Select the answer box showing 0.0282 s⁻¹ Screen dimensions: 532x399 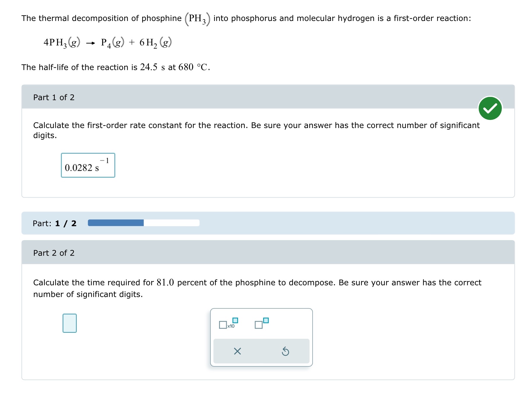tap(88, 165)
